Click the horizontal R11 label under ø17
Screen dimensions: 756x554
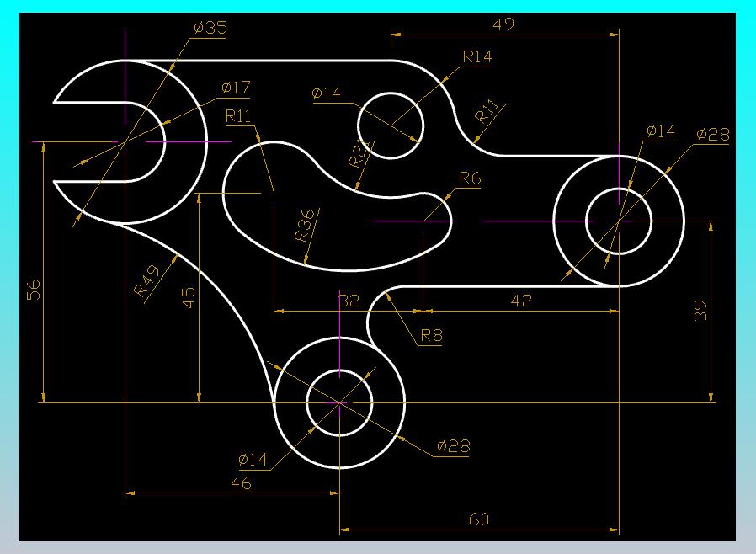(x=238, y=116)
